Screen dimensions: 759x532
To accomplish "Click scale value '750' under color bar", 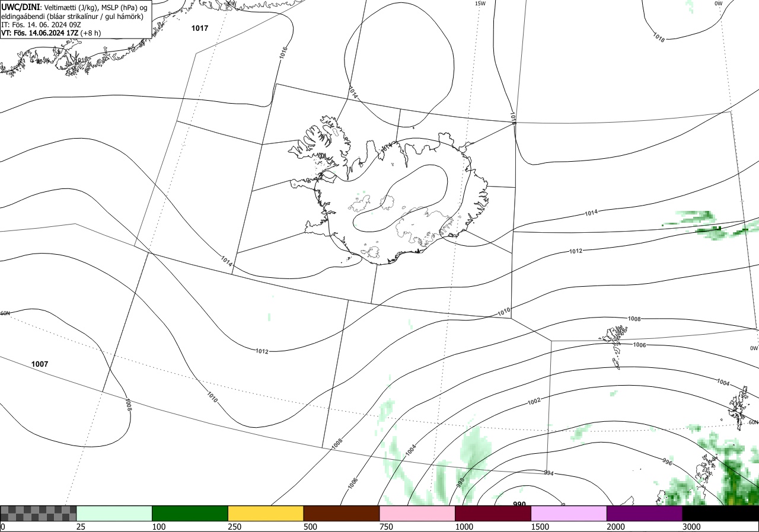I will [387, 526].
